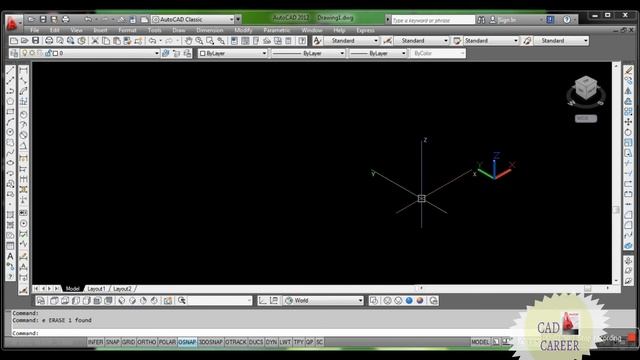Viewport: 640px width, 360px height.
Task: Toggle SNAP mode in status bar
Action: (x=113, y=342)
